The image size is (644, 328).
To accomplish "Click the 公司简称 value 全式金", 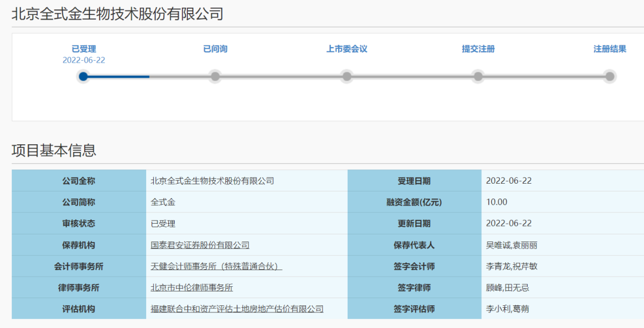I will point(163,202).
